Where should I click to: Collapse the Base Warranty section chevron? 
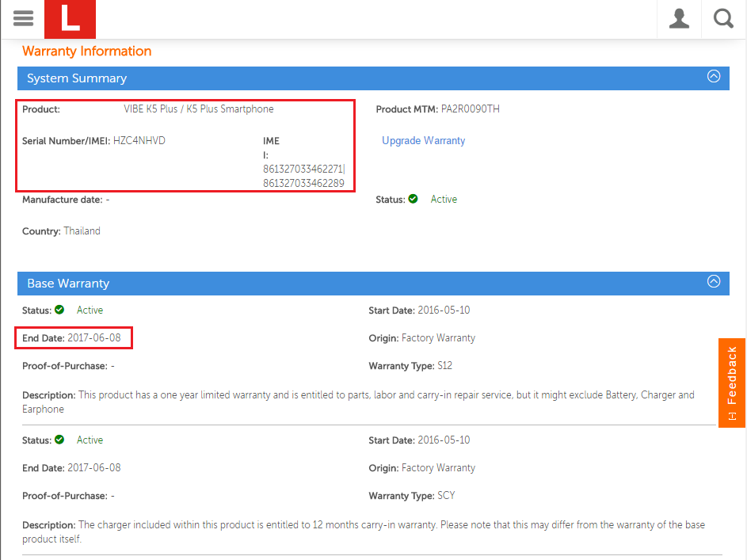pyautogui.click(x=713, y=281)
